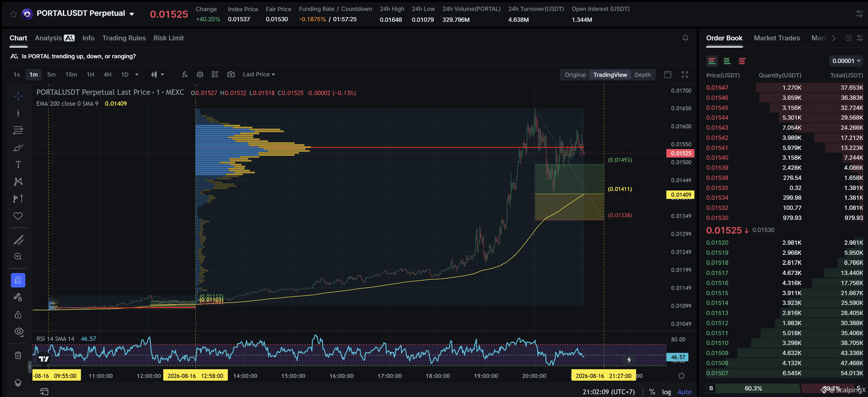
Task: Open the Risk Limit tab
Action: 168,38
